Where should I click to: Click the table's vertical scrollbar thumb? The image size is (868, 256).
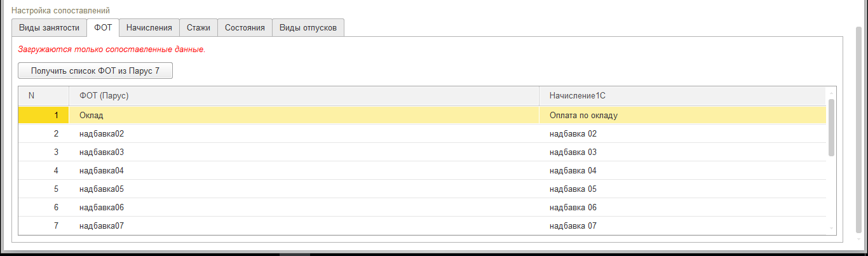tap(831, 127)
